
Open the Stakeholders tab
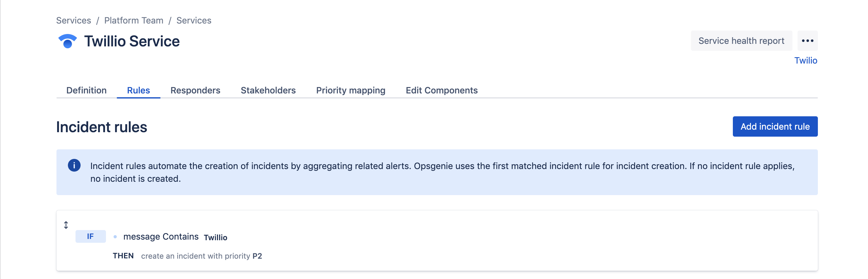point(268,91)
